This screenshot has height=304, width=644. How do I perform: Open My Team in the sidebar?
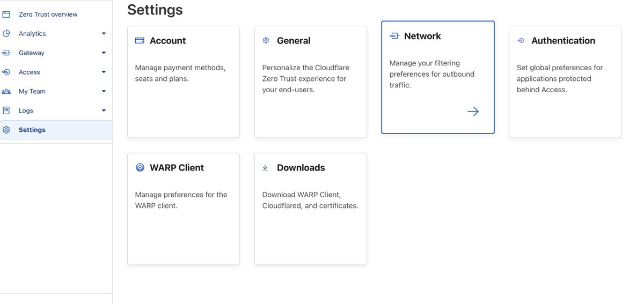click(x=32, y=92)
